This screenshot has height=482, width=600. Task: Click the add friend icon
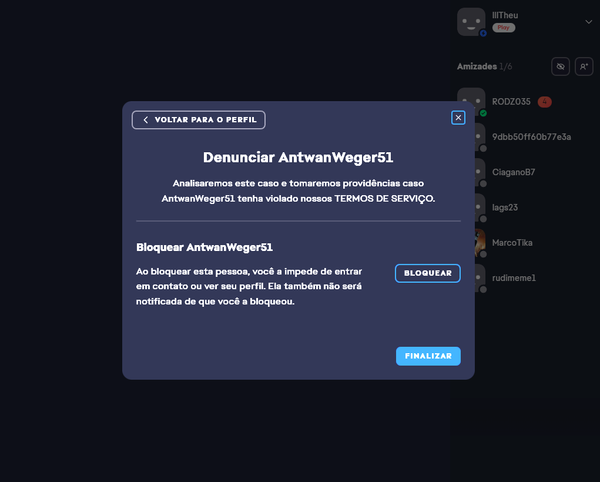click(x=585, y=66)
